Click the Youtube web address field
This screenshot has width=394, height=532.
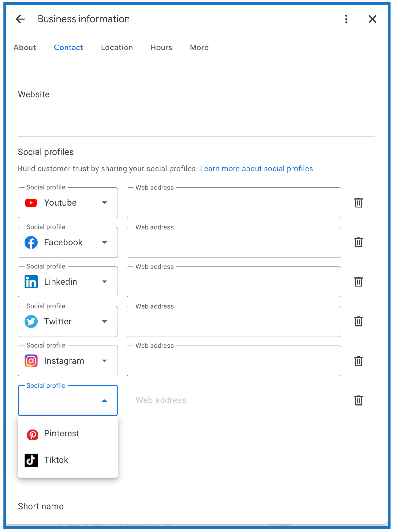pyautogui.click(x=234, y=203)
